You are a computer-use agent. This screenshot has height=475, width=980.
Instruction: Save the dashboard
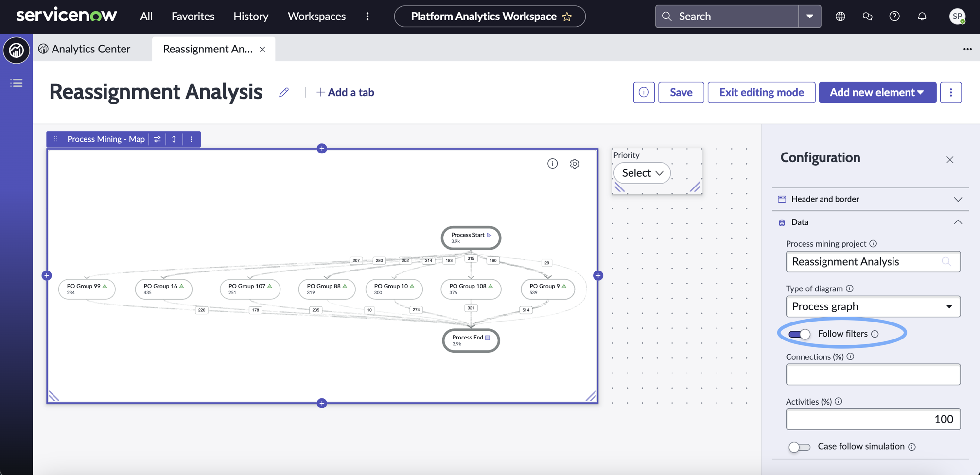coord(681,92)
